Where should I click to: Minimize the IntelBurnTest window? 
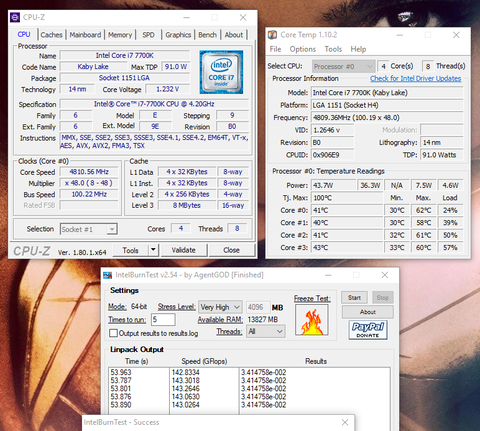pyautogui.click(x=328, y=275)
